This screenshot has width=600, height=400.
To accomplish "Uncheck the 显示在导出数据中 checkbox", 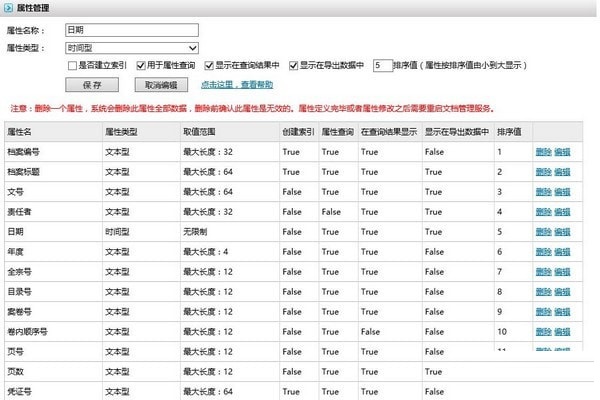I will (293, 66).
